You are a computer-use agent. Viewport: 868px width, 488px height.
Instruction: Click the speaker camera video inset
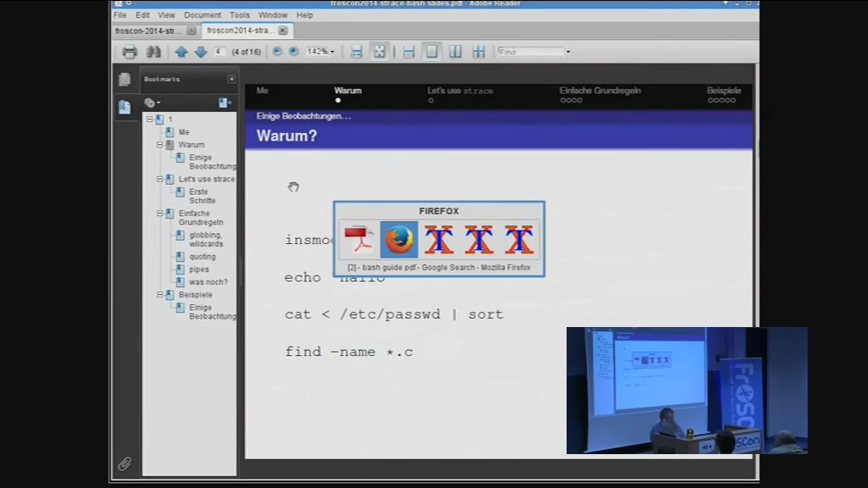coord(687,390)
